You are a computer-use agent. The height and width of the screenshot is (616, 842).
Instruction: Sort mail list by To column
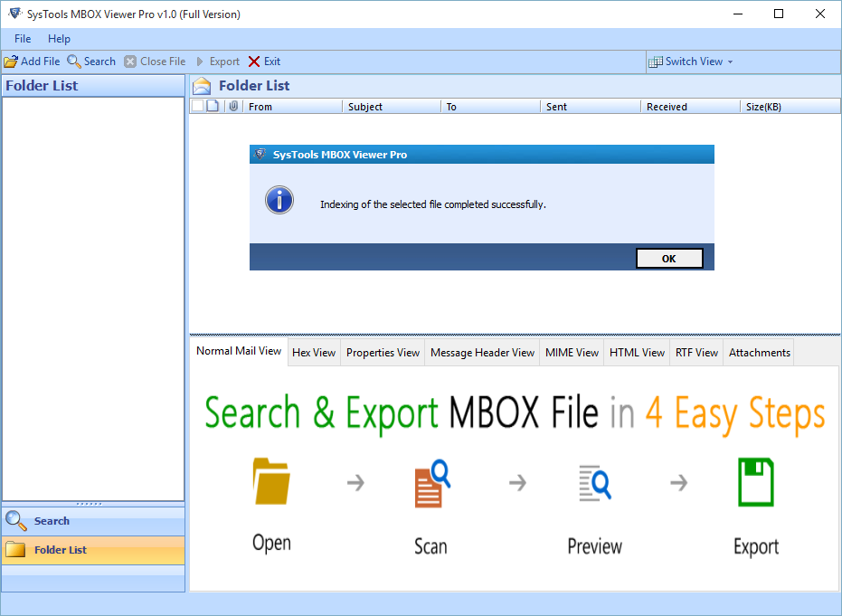click(x=490, y=107)
